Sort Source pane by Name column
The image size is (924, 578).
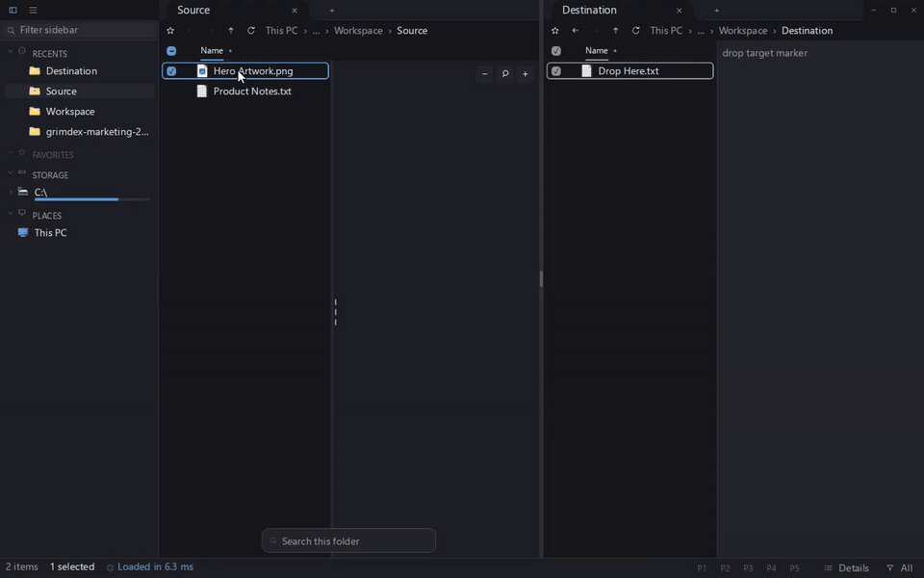click(x=212, y=51)
